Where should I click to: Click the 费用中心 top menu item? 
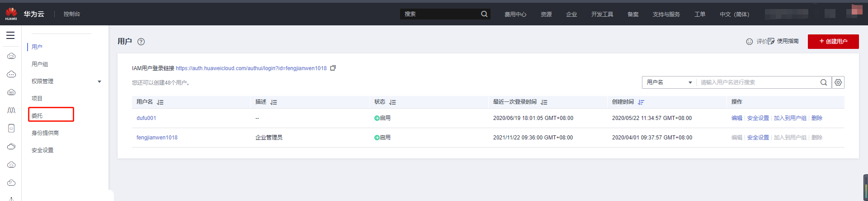515,14
